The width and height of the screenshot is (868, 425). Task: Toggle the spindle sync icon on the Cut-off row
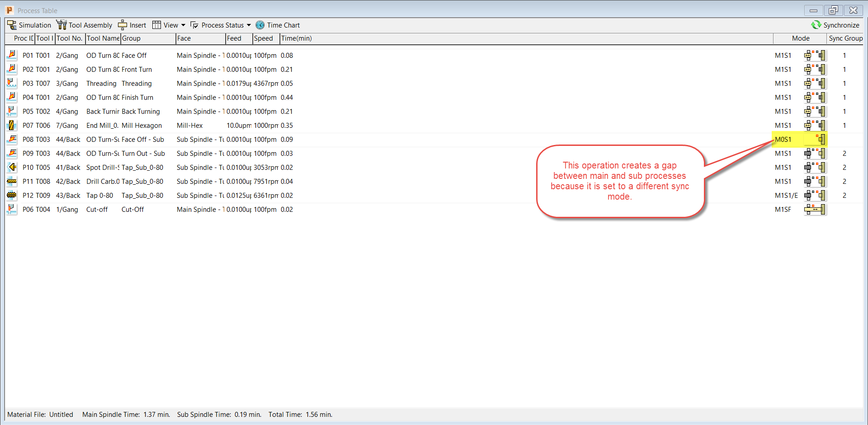coord(815,209)
